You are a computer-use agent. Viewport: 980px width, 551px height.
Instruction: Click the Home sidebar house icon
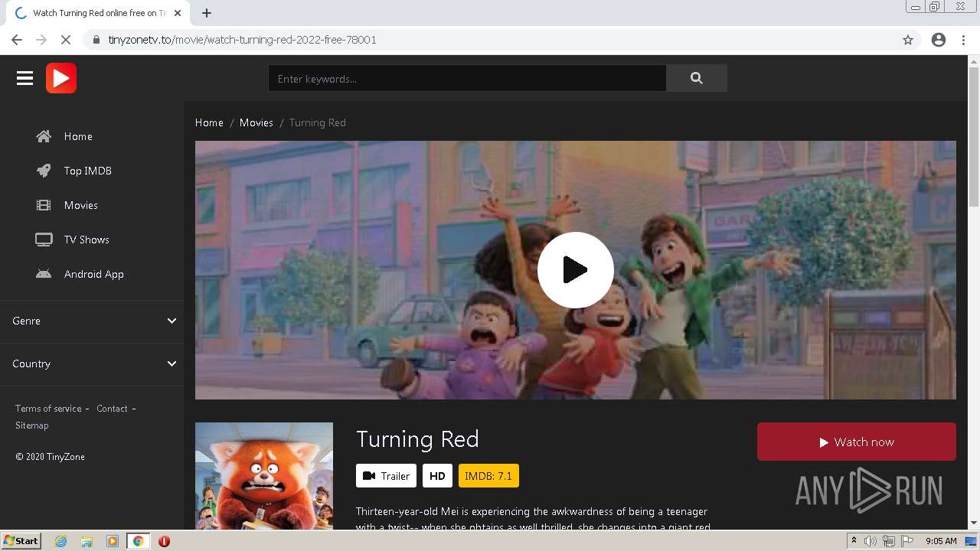click(44, 136)
